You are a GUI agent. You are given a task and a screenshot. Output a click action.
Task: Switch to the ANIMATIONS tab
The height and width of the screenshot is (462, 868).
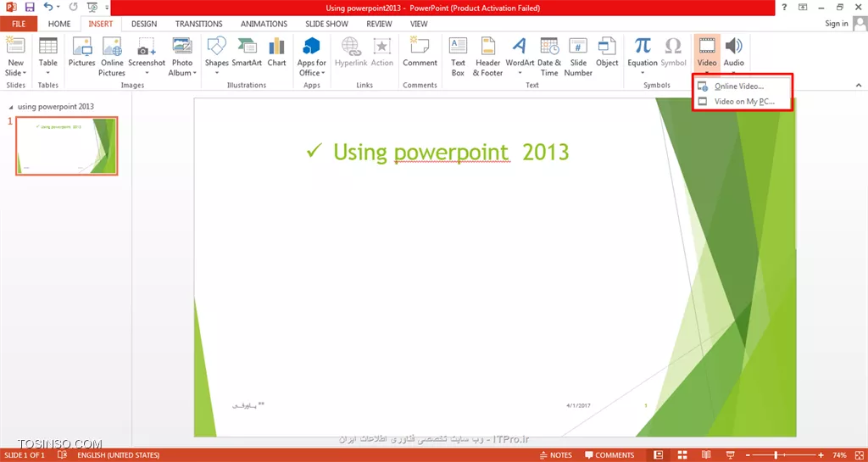(x=264, y=24)
